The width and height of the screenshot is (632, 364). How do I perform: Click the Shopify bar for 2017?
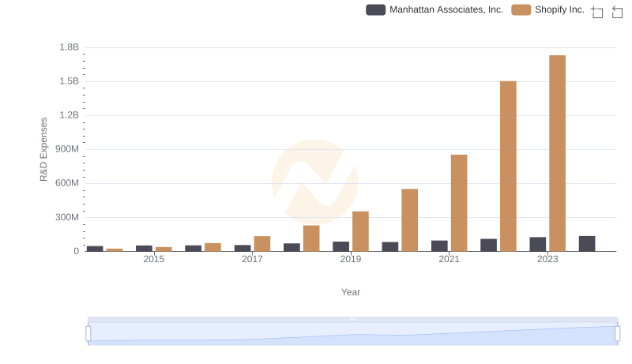click(x=262, y=244)
